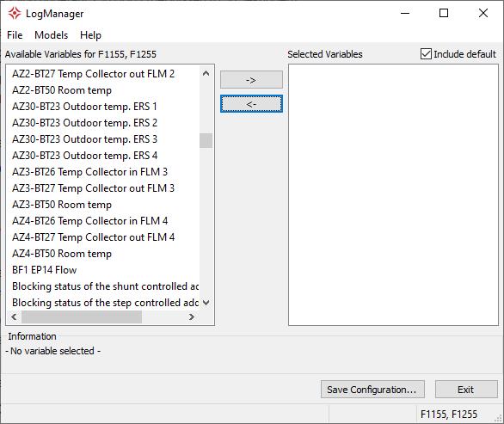Remove variable with the <- arrow button

pyautogui.click(x=251, y=104)
